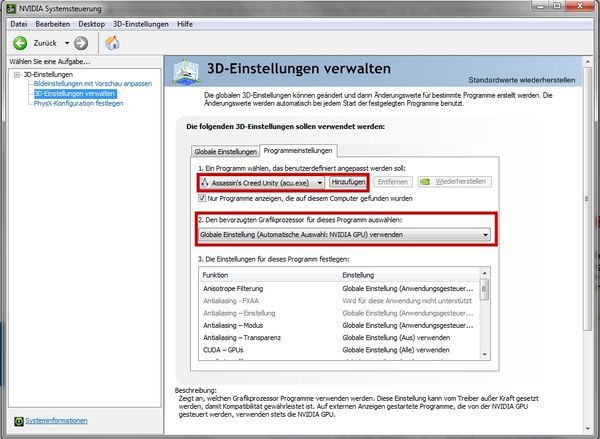Click the Assassin's Creed Unity program icon
This screenshot has height=439, width=600.
(205, 183)
